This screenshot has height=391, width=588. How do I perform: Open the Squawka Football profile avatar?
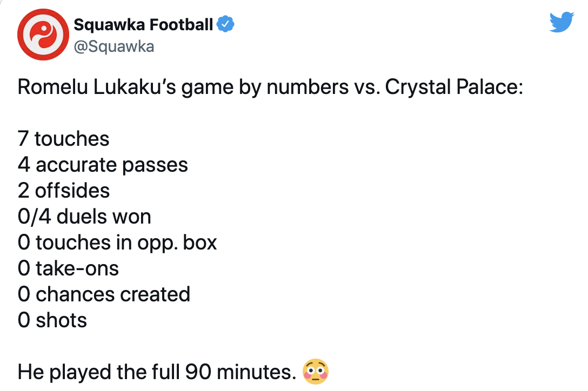point(42,35)
